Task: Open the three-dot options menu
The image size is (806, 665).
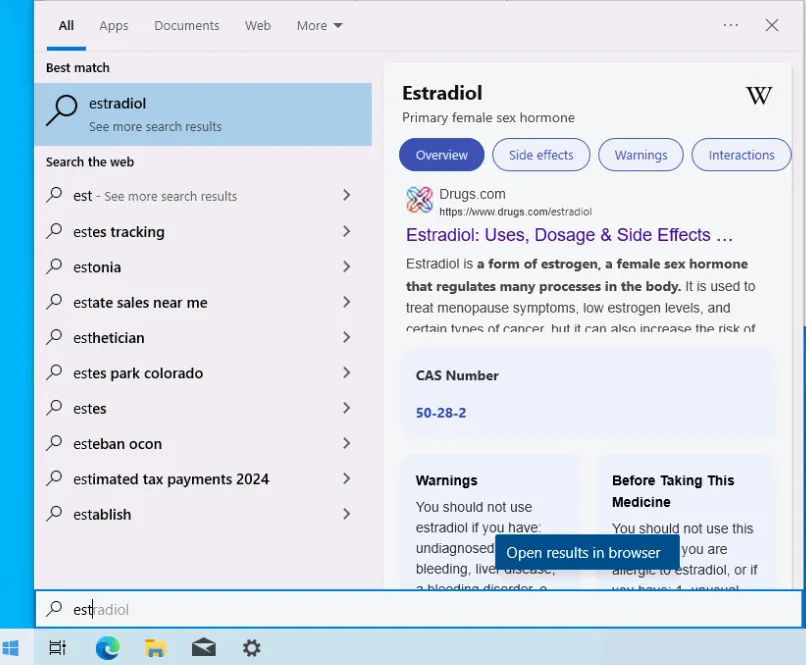Action: (730, 25)
